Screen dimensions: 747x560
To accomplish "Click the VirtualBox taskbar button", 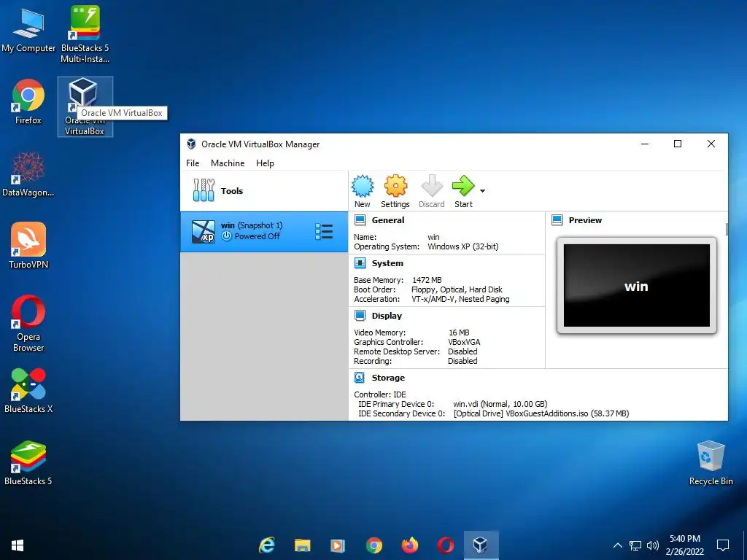I will (x=481, y=545).
